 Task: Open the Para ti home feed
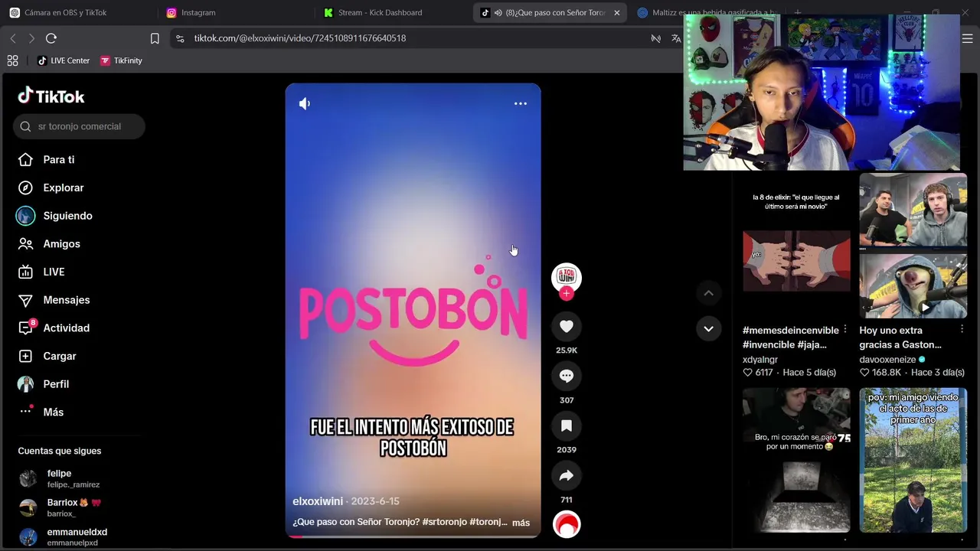click(x=47, y=160)
